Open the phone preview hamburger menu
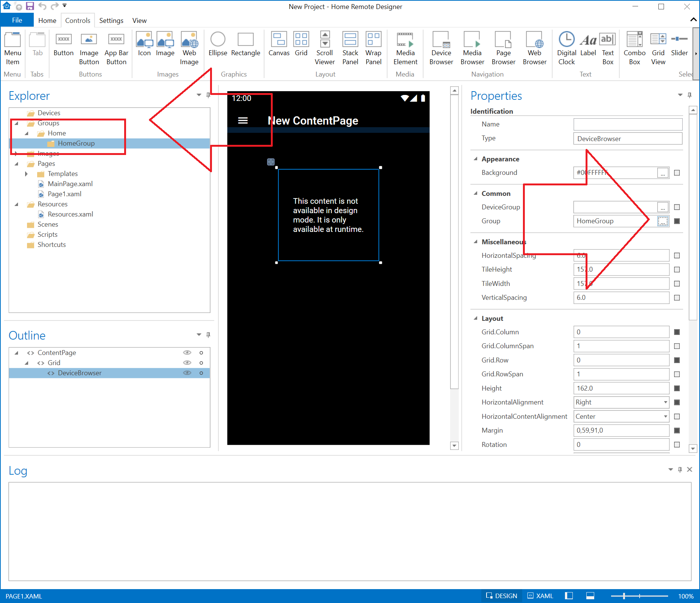Image resolution: width=700 pixels, height=603 pixels. point(243,120)
